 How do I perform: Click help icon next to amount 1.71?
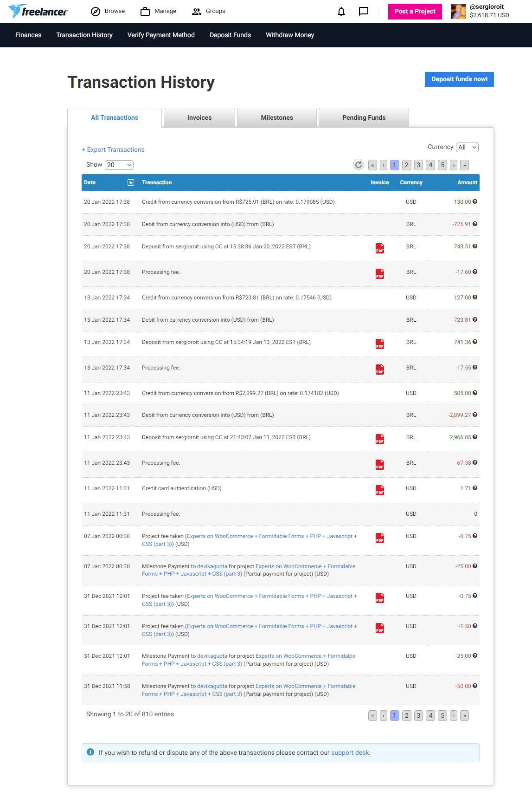tap(475, 488)
